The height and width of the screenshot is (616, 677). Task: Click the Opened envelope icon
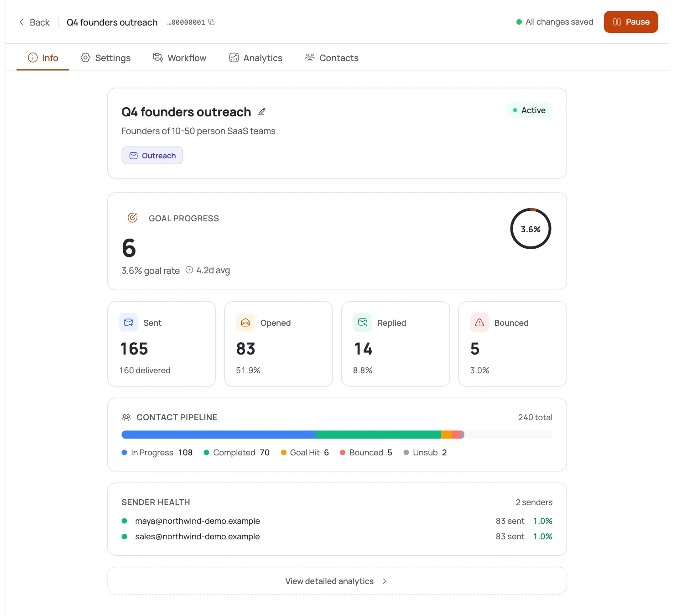pos(245,323)
